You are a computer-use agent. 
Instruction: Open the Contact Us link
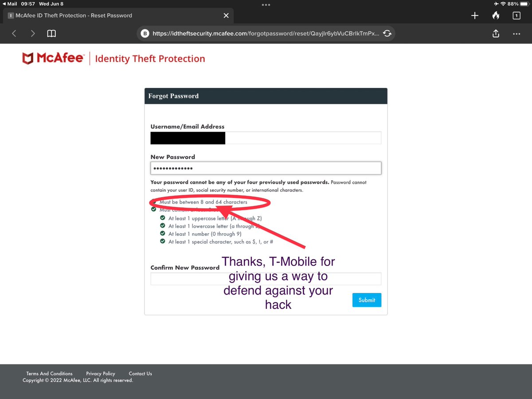140,374
